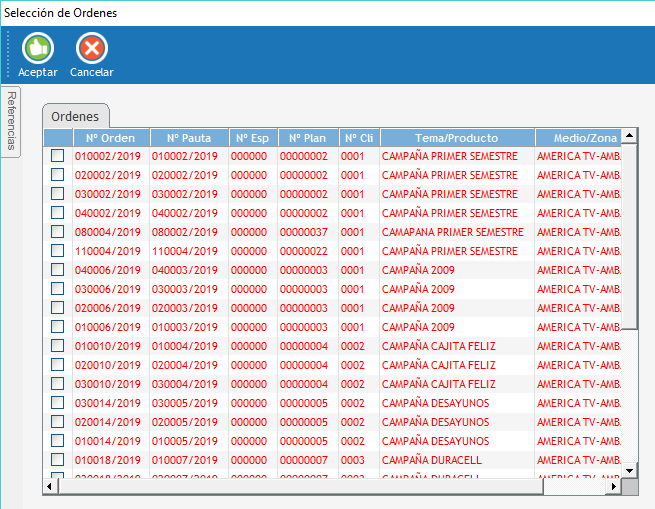Select the Ordenes tab
Image resolution: width=655 pixels, height=509 pixels.
click(x=75, y=116)
